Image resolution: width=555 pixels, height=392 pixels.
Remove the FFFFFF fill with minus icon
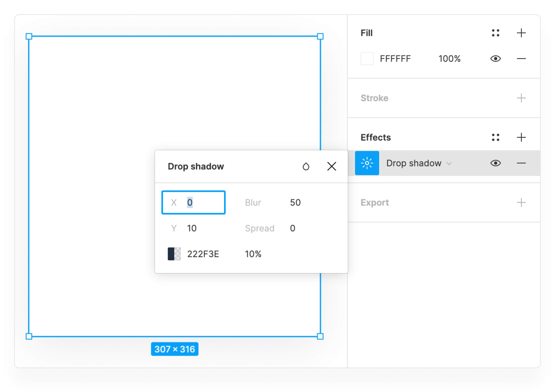(x=521, y=59)
